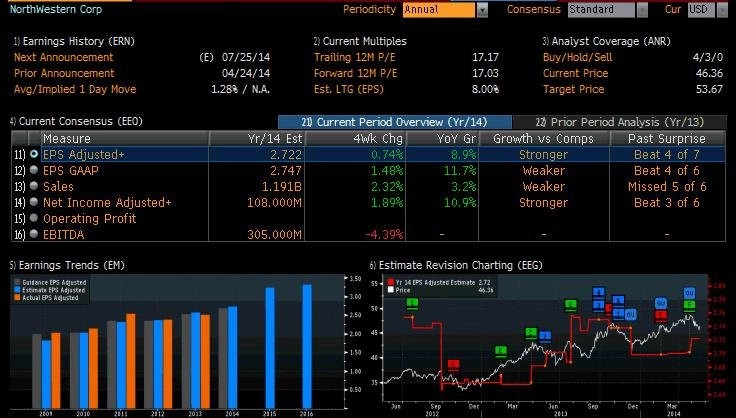This screenshot has height=418, width=736.
Task: Open Estimate Revision Charting (EEG) section
Action: click(x=456, y=265)
